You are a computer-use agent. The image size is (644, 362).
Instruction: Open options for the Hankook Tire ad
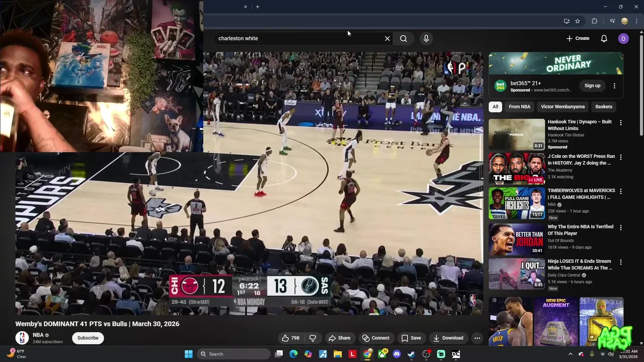click(x=620, y=123)
